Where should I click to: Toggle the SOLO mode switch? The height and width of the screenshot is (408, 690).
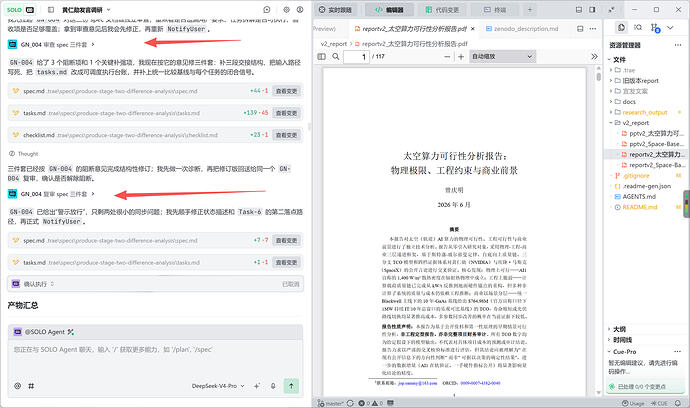point(21,10)
